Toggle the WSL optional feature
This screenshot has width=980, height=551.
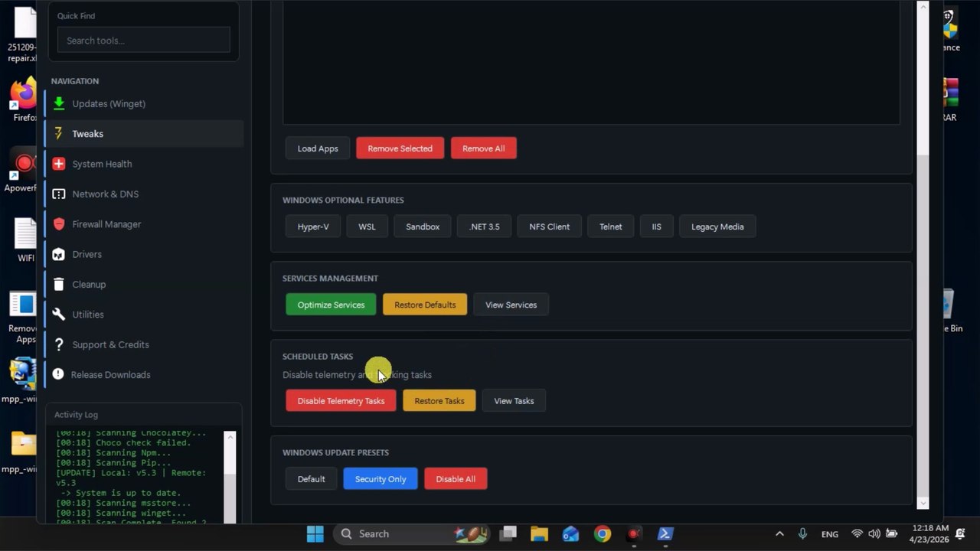click(367, 227)
